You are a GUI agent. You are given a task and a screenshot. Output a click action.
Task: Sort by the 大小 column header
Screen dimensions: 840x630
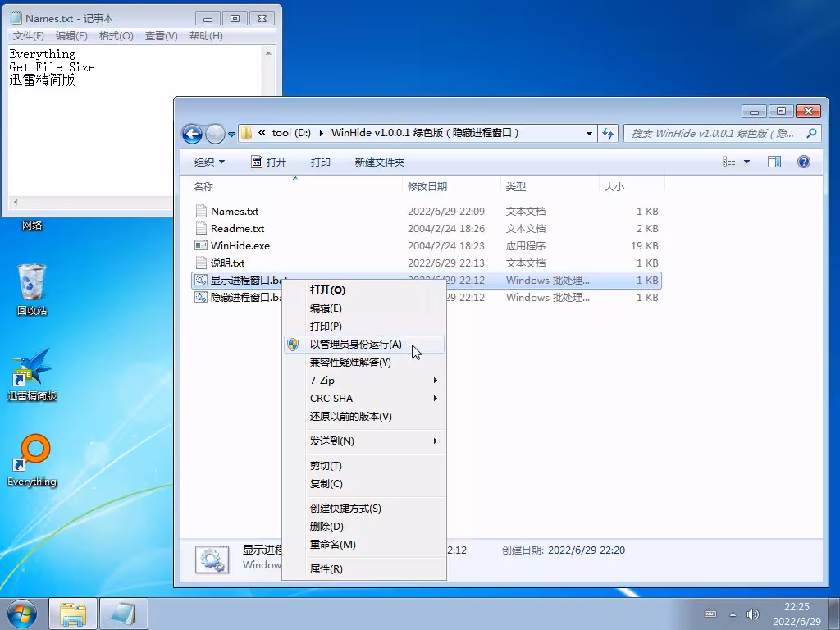click(x=632, y=186)
